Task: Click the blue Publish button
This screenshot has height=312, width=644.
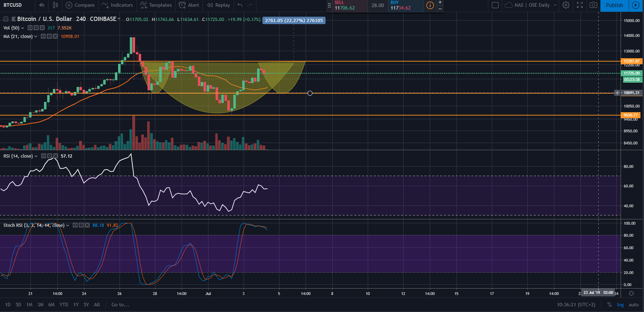Action: point(614,5)
